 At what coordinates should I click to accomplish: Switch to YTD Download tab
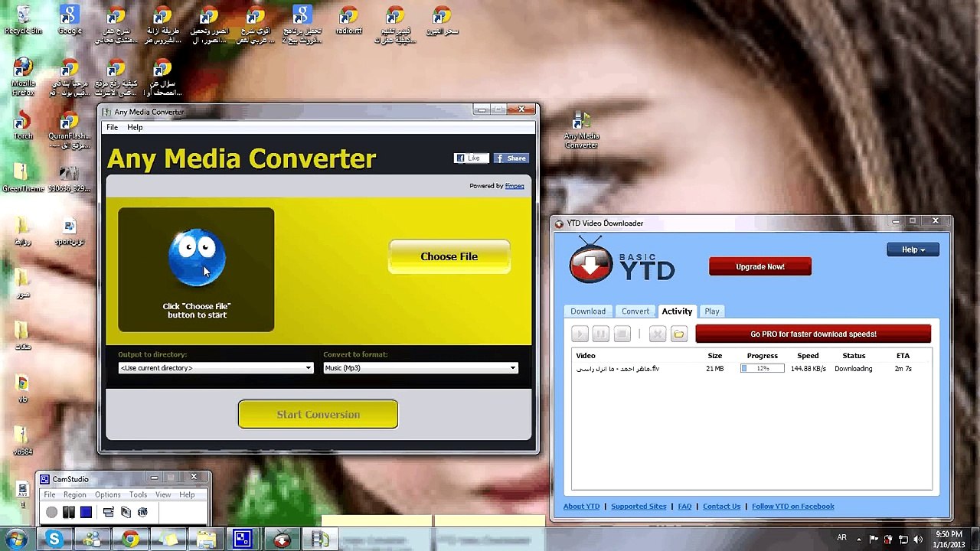588,311
